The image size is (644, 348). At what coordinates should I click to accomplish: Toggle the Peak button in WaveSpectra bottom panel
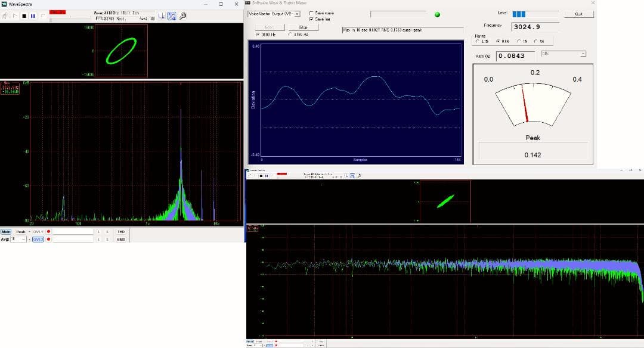coord(20,232)
